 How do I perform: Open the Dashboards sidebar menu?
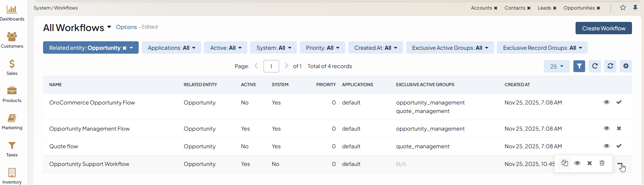point(12,13)
